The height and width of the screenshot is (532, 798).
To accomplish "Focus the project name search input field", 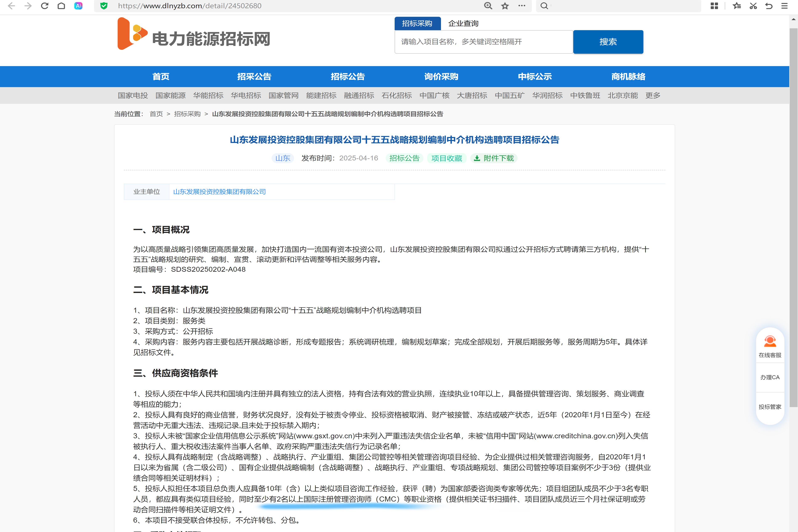I will click(484, 42).
